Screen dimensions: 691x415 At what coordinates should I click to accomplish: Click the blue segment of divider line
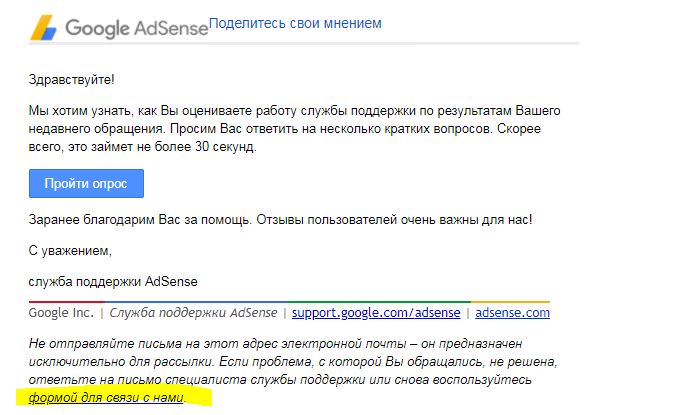(195, 301)
